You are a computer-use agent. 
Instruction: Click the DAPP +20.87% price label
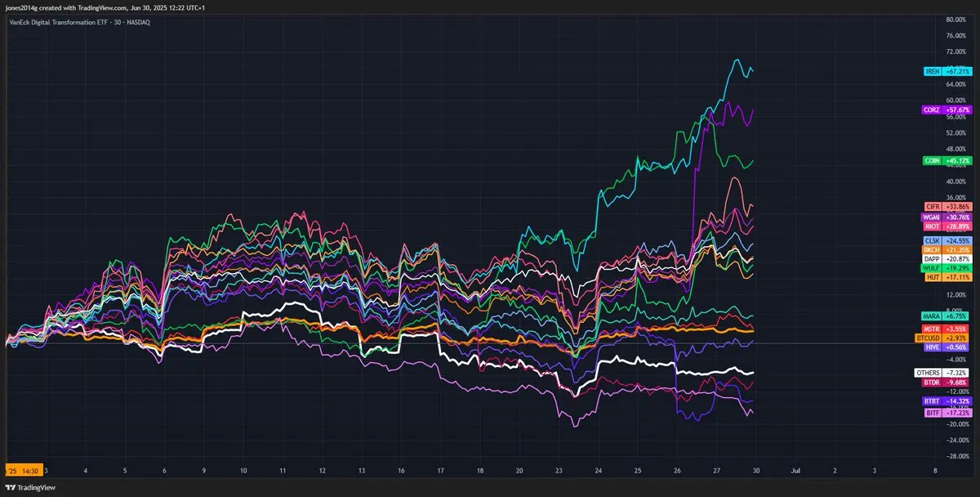coord(947,258)
